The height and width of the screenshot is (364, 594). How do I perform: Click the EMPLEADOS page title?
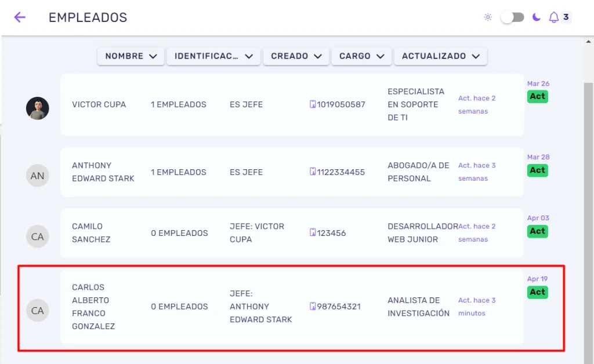88,17
